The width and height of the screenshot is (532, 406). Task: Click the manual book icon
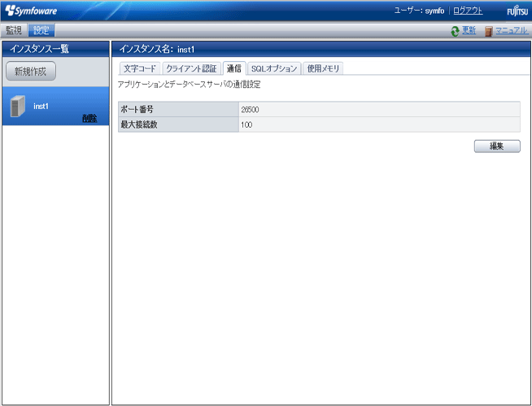488,31
